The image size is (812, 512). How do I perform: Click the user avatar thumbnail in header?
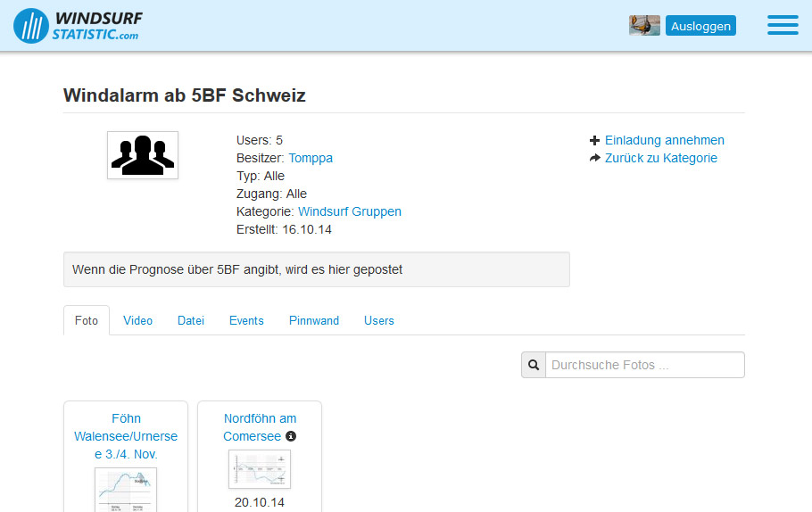(x=644, y=26)
